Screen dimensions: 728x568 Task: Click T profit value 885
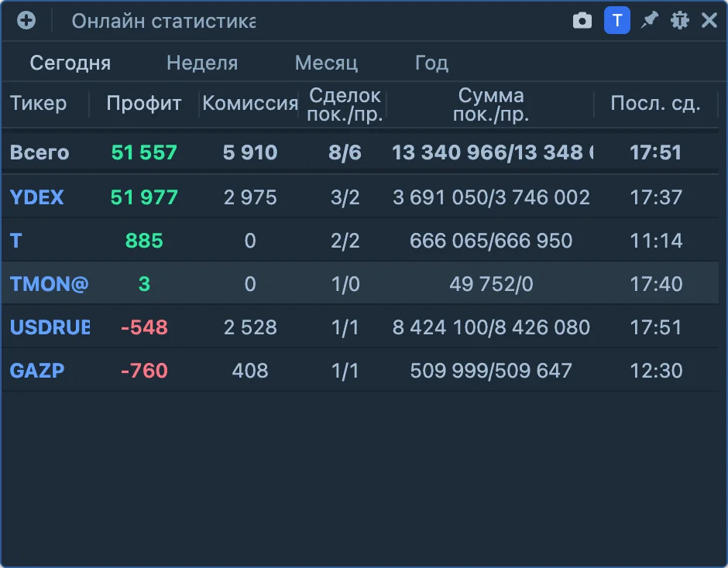tap(144, 241)
